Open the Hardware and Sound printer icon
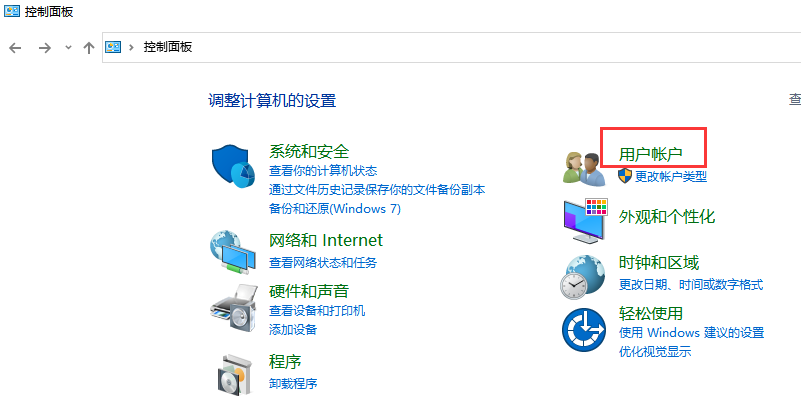 (x=234, y=308)
